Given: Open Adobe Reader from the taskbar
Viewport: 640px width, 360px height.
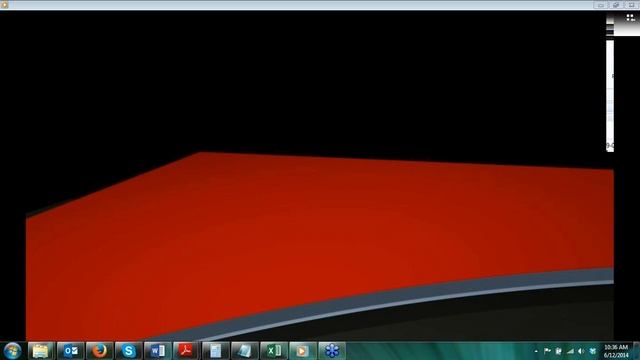Looking at the screenshot, I should point(187,351).
